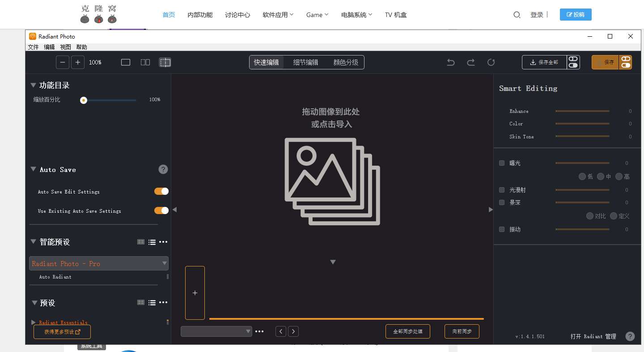Expand the Radiant Essentials preset group
Viewport: 644px width, 352px height.
click(x=34, y=322)
